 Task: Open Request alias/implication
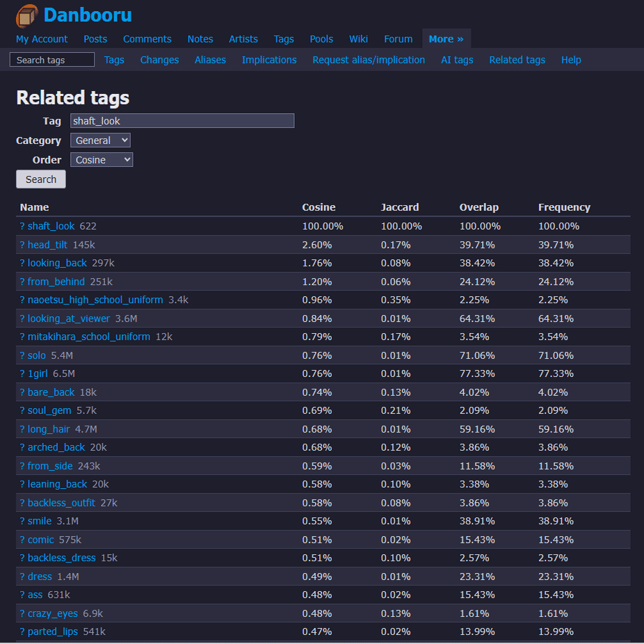coord(369,60)
